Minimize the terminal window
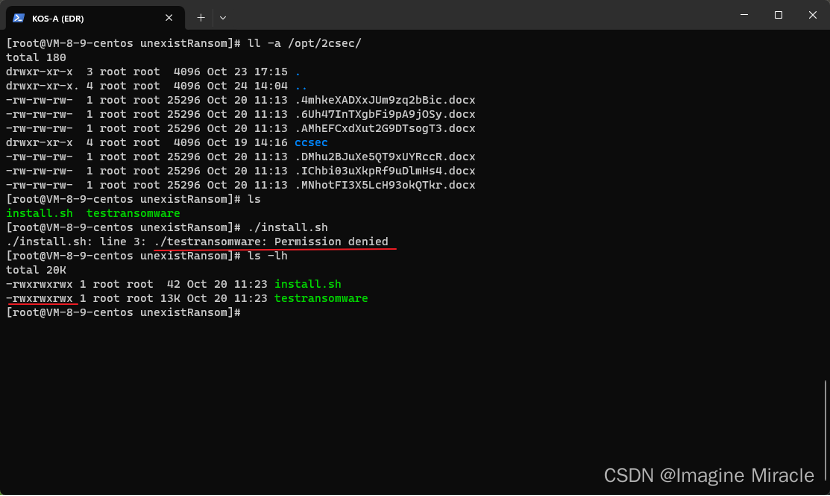The height and width of the screenshot is (496, 830). point(743,15)
